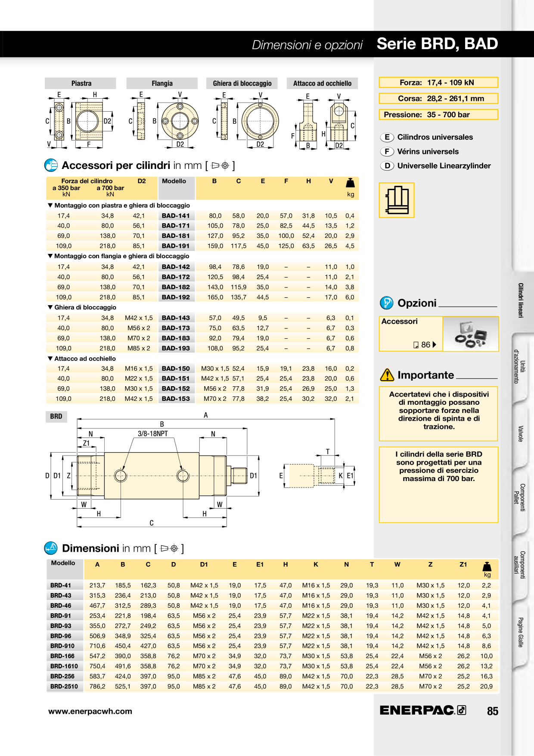Viewport: 534px width, 756px height.
Task: Click the 3/8-18NPT port label in drawing
Action: pyautogui.click(x=152, y=434)
